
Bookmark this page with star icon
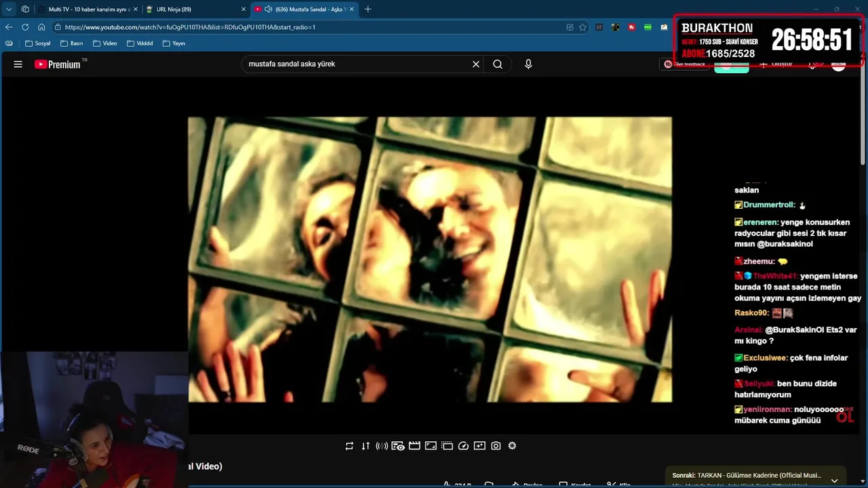pyautogui.click(x=583, y=27)
